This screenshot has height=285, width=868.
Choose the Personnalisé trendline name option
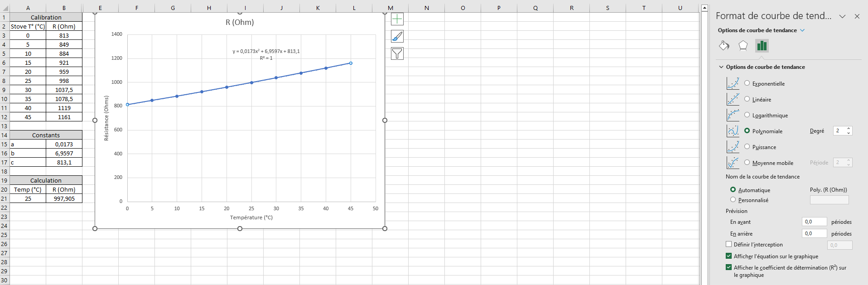pyautogui.click(x=733, y=200)
